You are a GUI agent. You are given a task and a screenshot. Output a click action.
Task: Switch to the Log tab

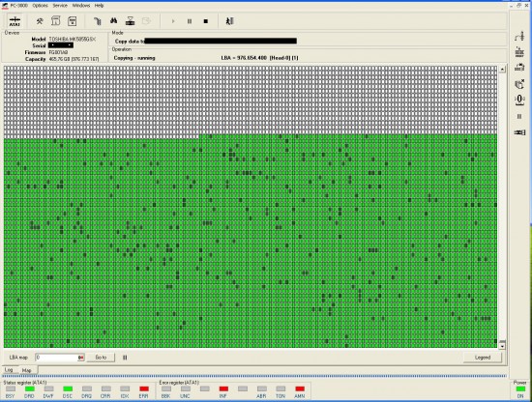click(x=9, y=370)
